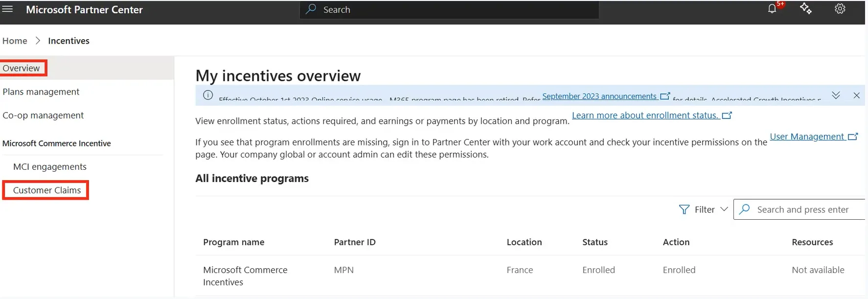Click the Location column header
Image resolution: width=868 pixels, height=299 pixels.
pos(524,242)
